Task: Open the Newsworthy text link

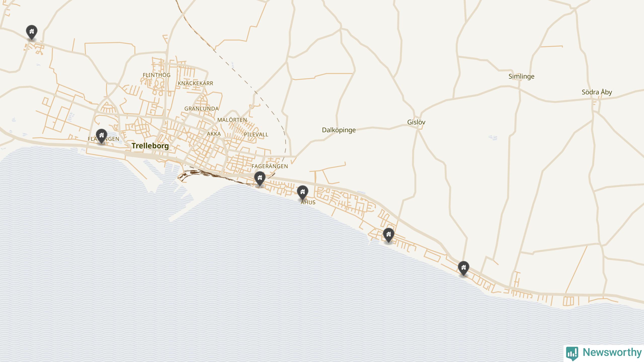Action: point(612,352)
